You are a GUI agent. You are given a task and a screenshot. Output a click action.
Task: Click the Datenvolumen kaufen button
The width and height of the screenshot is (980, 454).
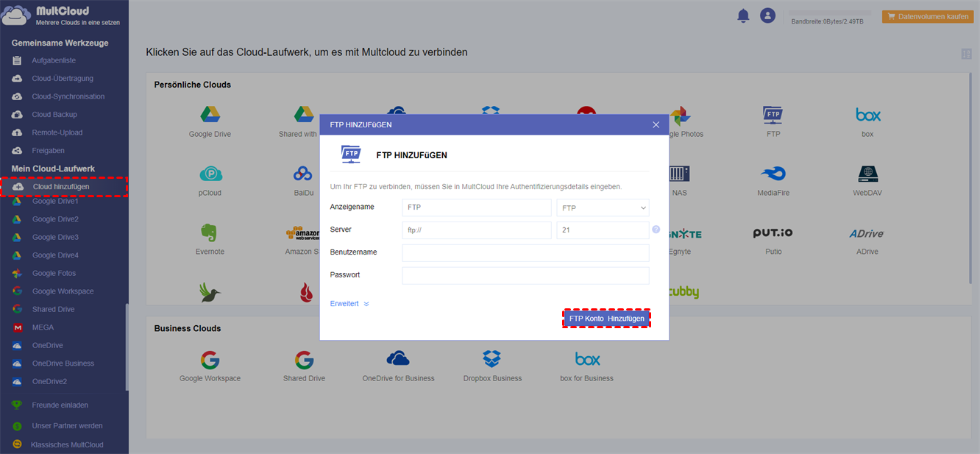click(928, 16)
